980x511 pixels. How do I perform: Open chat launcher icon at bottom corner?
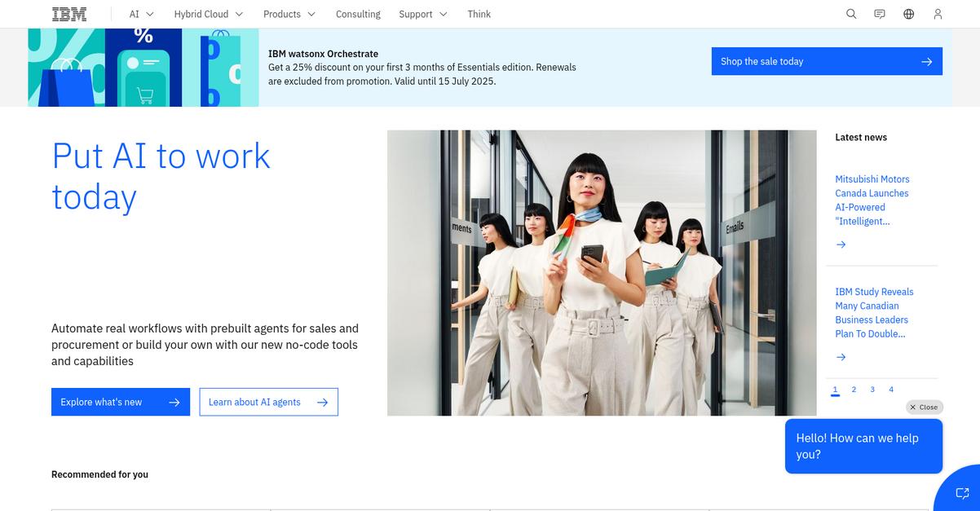pyautogui.click(x=961, y=493)
